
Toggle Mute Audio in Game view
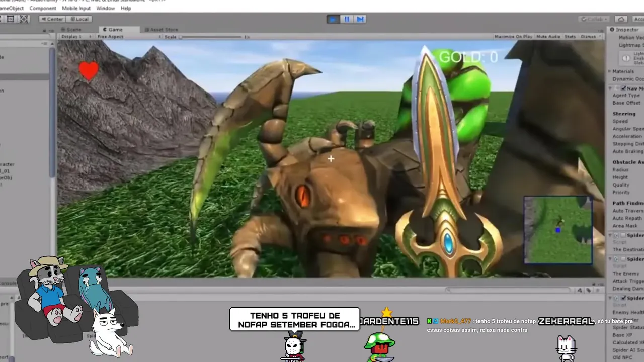[548, 37]
